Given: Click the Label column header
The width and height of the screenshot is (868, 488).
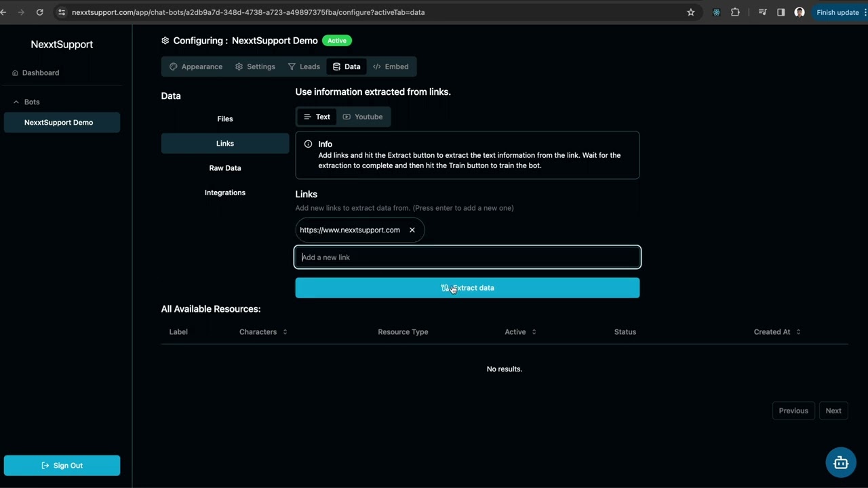Looking at the screenshot, I should [178, 332].
